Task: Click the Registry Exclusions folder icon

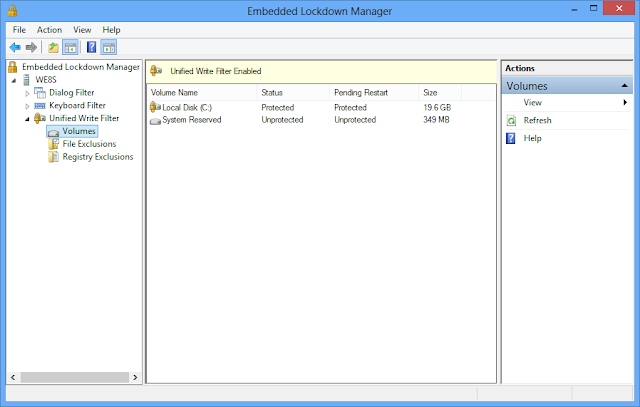Action: tap(53, 157)
